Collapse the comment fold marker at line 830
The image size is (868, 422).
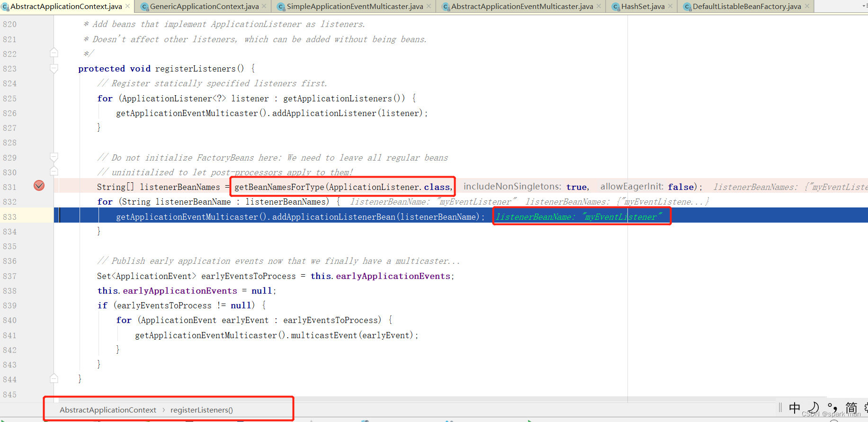(x=54, y=171)
